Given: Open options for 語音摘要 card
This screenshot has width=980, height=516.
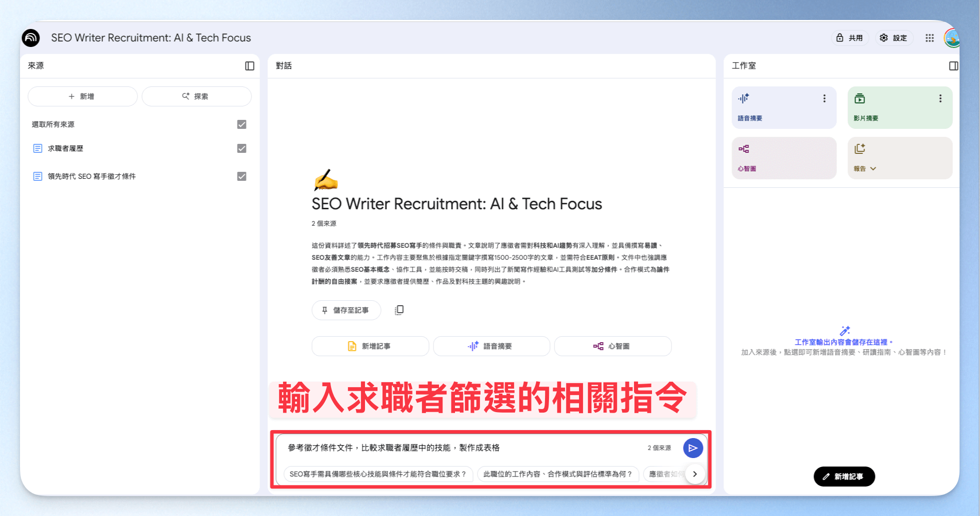Looking at the screenshot, I should [824, 98].
